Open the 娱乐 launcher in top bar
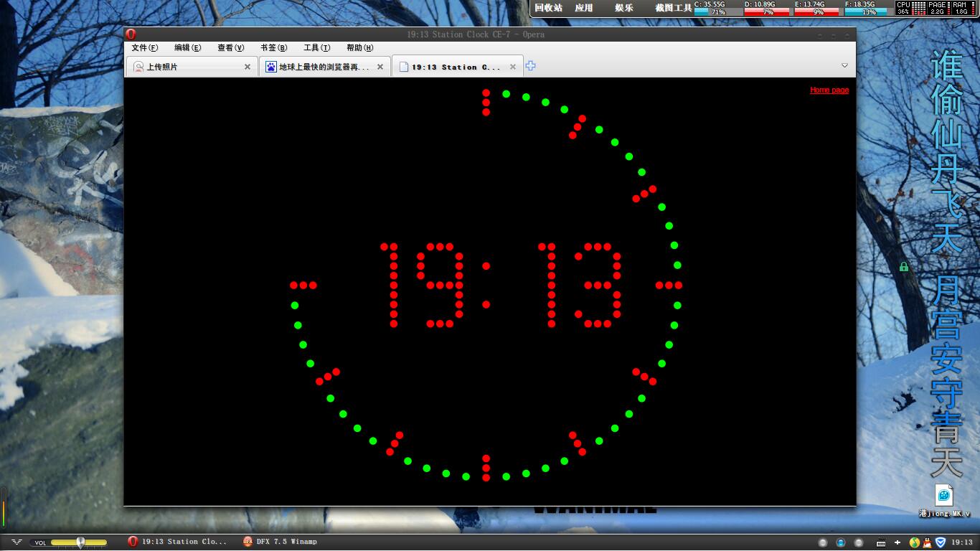Image resolution: width=980 pixels, height=551 pixels. (624, 8)
